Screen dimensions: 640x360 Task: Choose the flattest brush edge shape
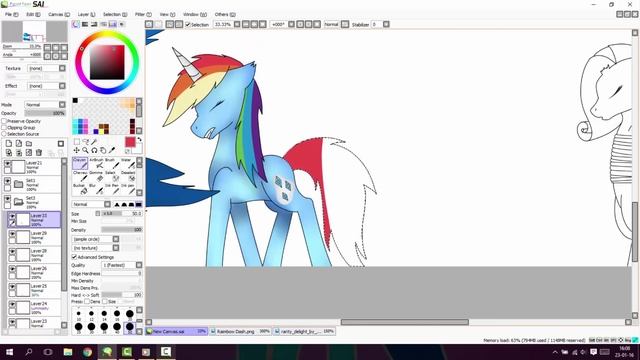(x=139, y=204)
